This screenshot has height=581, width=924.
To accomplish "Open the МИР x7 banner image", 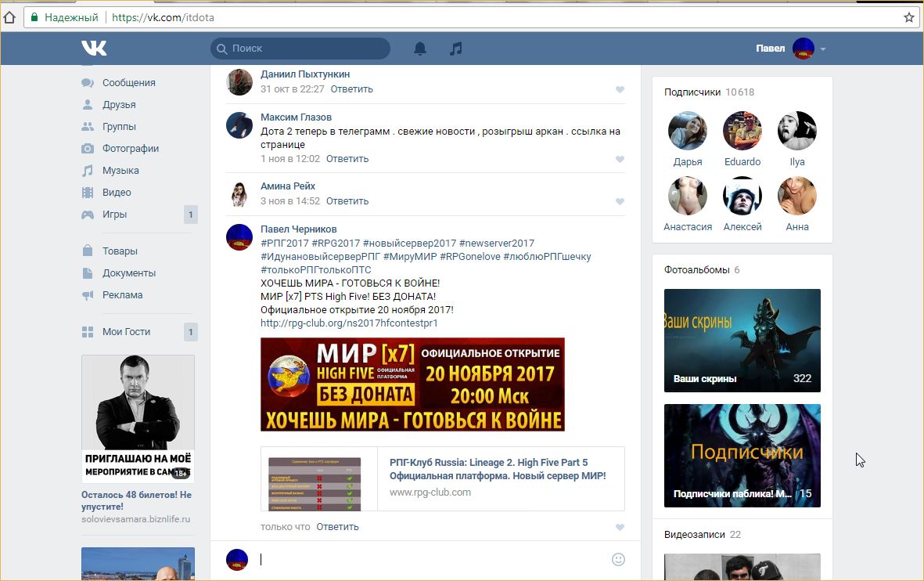I will pyautogui.click(x=412, y=384).
